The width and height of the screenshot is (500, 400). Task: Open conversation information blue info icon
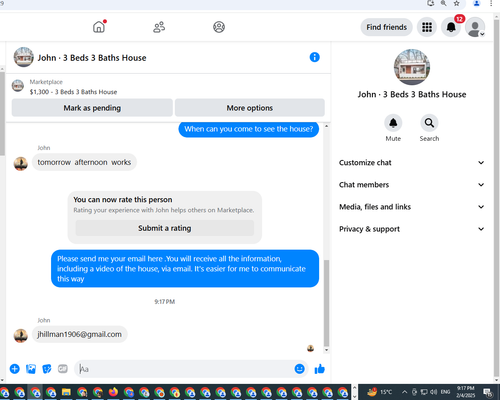(314, 57)
